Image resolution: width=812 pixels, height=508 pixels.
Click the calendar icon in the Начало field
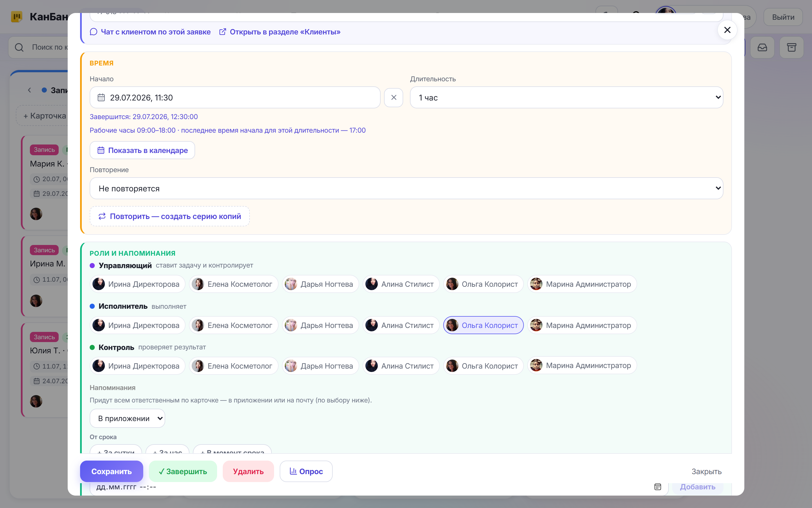pyautogui.click(x=101, y=97)
